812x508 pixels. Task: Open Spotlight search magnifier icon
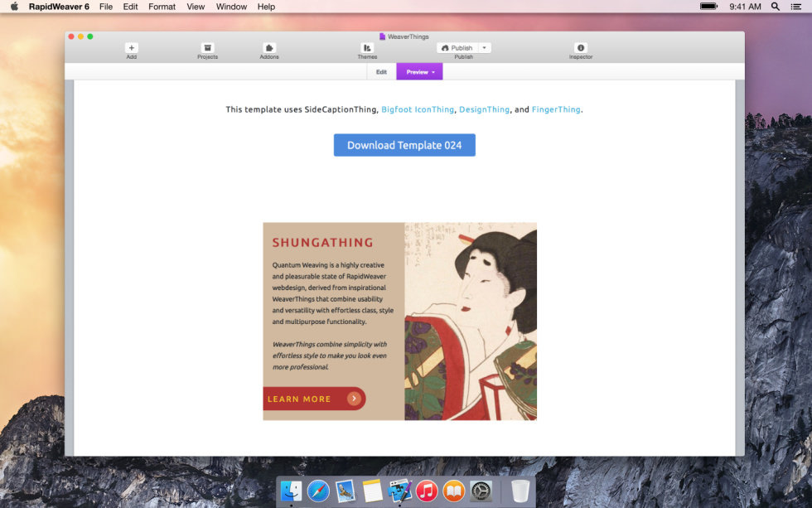click(776, 6)
